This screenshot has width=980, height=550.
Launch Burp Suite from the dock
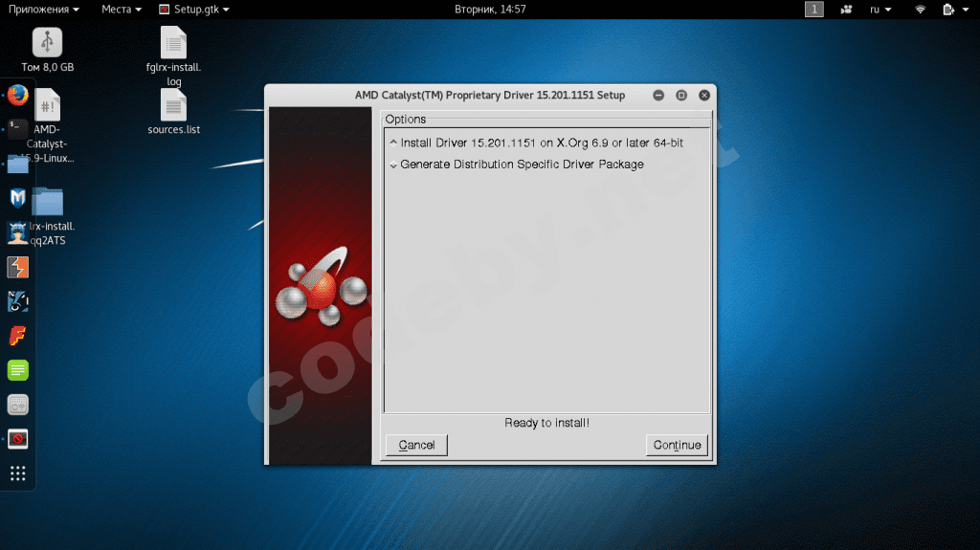(x=17, y=267)
